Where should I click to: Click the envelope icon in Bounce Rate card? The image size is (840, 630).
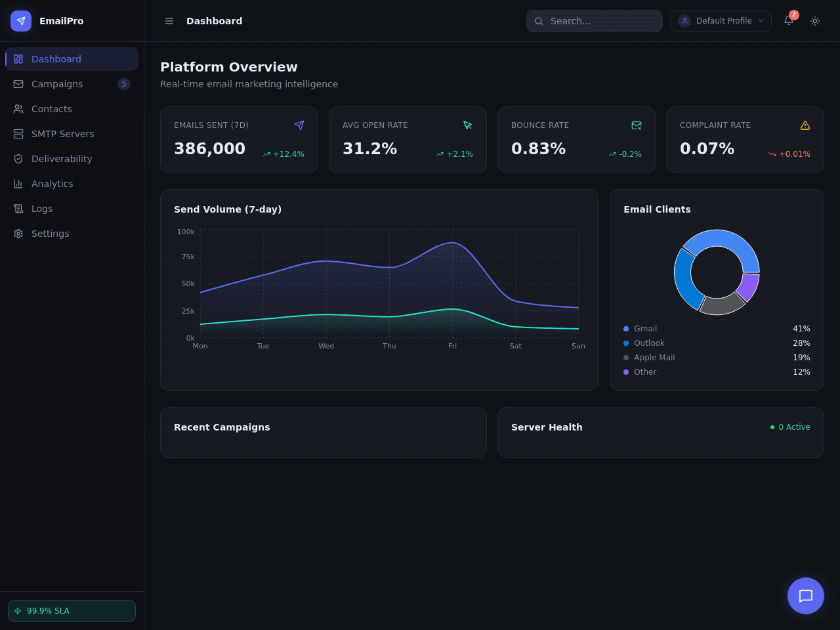637,125
